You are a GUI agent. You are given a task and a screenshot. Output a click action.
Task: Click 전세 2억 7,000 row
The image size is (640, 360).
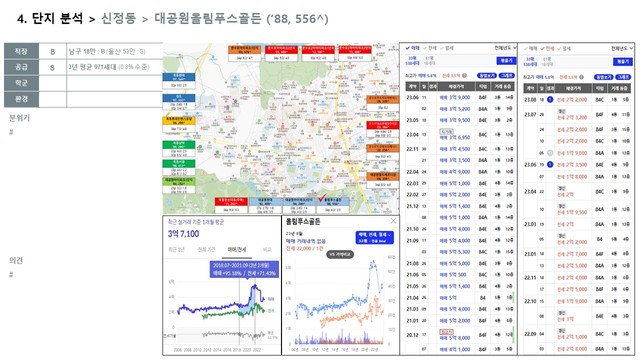tap(577, 254)
